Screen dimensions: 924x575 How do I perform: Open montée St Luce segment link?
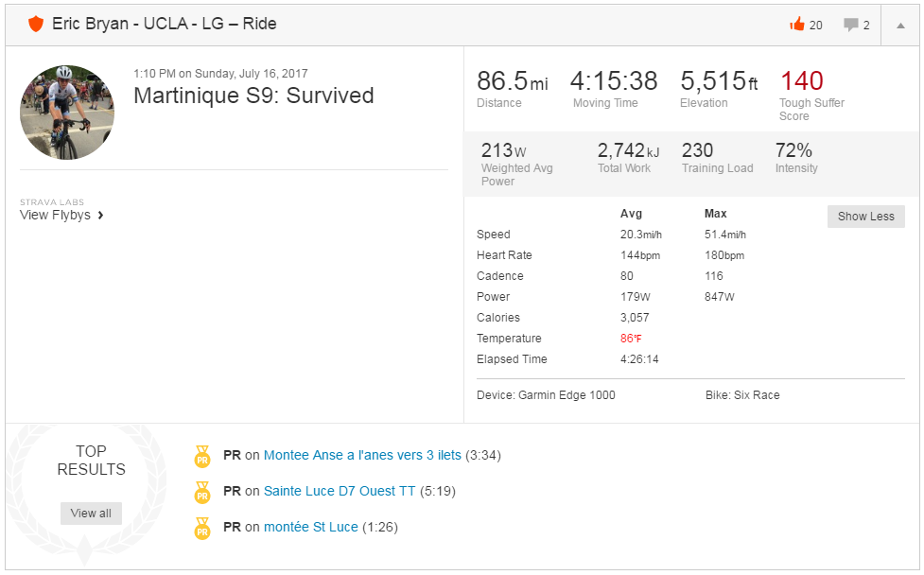[x=310, y=528]
